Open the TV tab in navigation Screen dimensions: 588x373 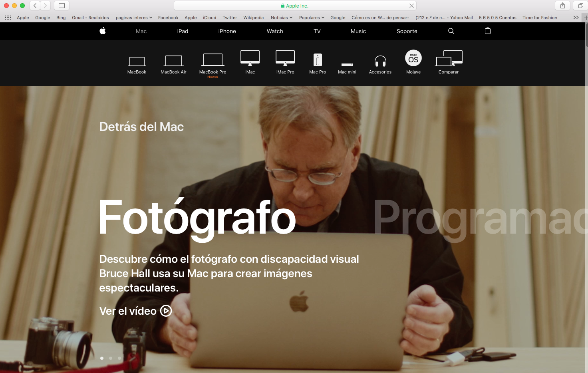[317, 31]
